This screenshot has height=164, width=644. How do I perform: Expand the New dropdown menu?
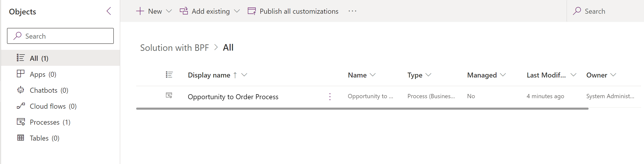click(x=169, y=11)
